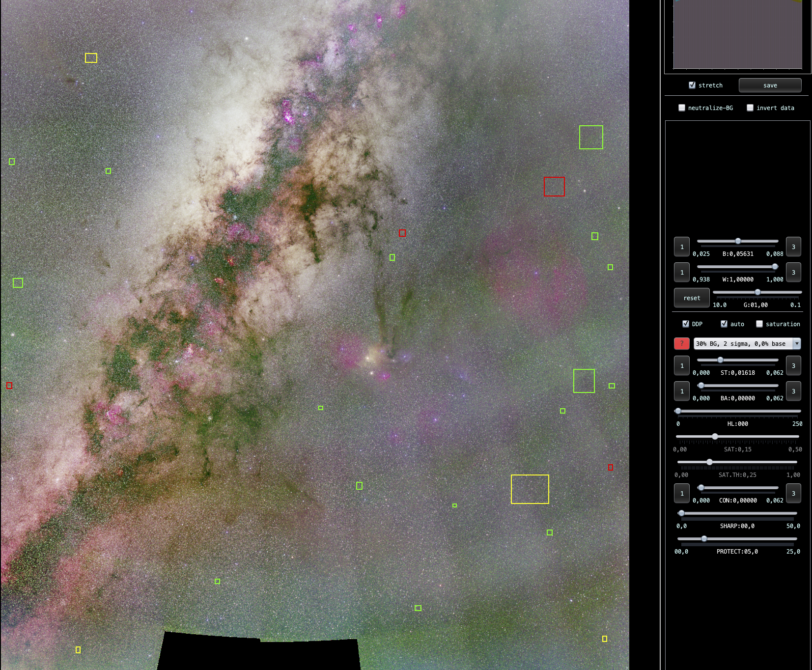Tick the invert data checkbox
This screenshot has width=812, height=670.
pyautogui.click(x=750, y=108)
